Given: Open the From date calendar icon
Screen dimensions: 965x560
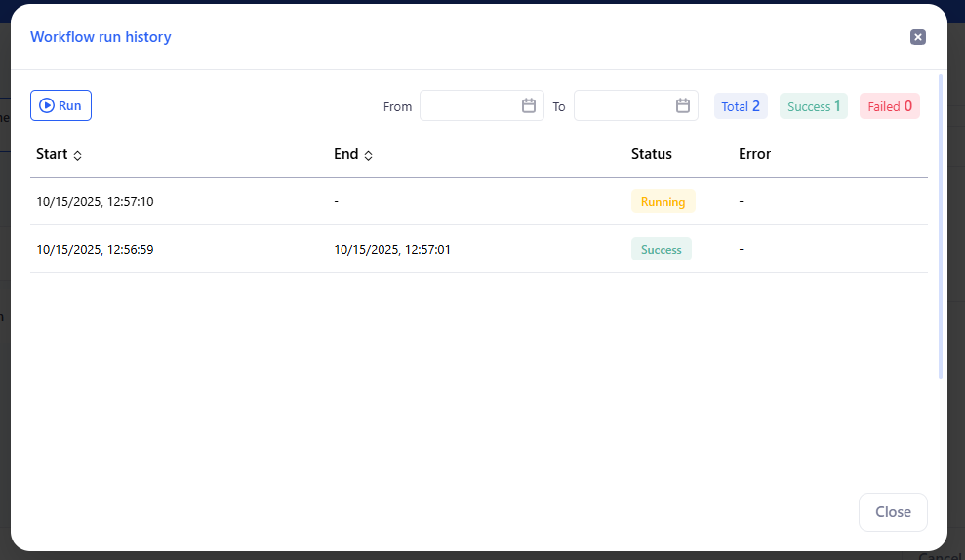Looking at the screenshot, I should (x=529, y=105).
